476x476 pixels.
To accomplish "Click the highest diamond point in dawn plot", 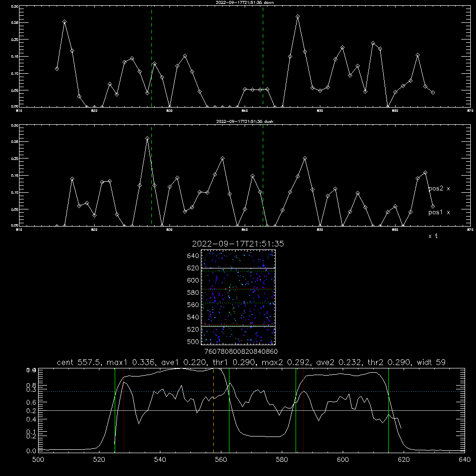I will [298, 16].
